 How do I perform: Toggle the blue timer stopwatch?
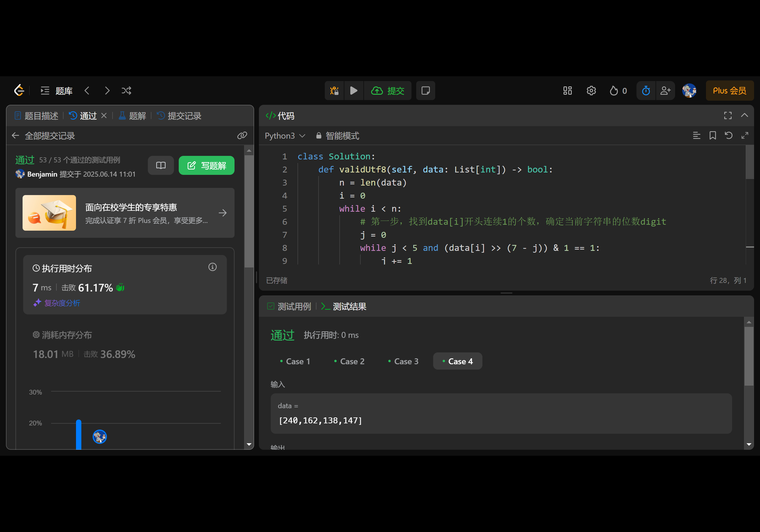(x=645, y=91)
